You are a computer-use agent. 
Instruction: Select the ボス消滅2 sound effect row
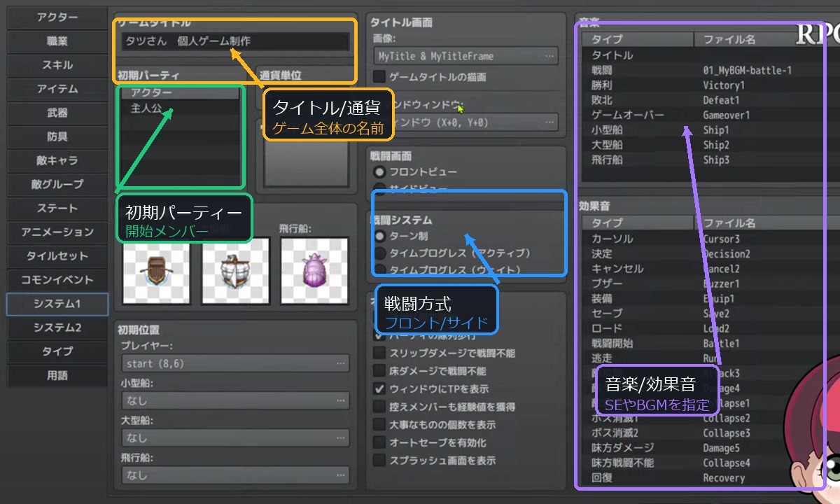pyautogui.click(x=710, y=433)
